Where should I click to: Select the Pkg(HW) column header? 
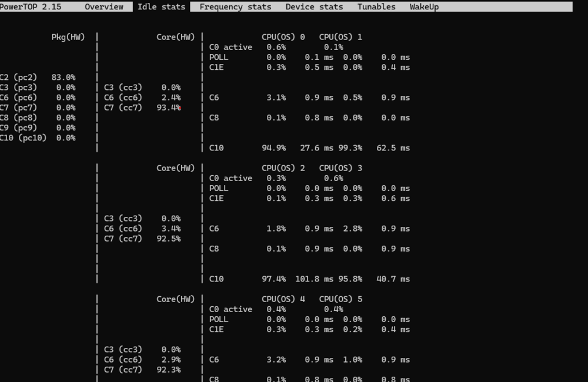[68, 37]
